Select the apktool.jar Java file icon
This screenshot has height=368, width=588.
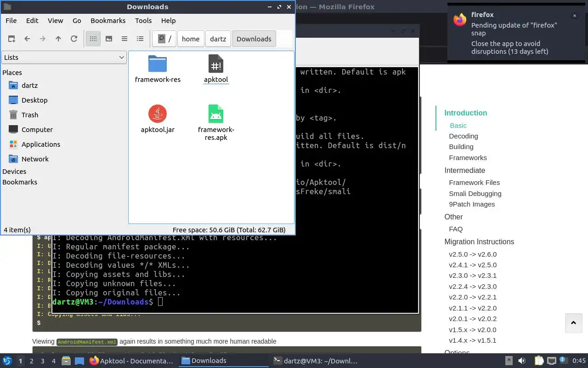click(x=158, y=114)
